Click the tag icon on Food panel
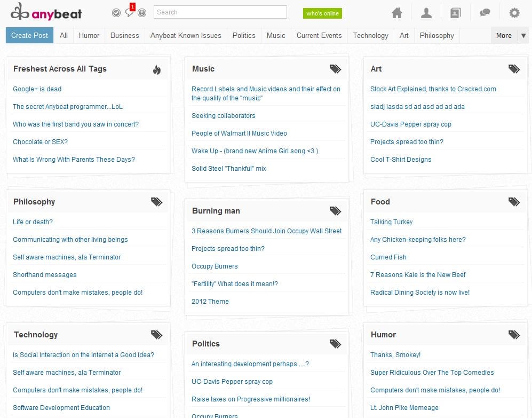 tap(514, 202)
